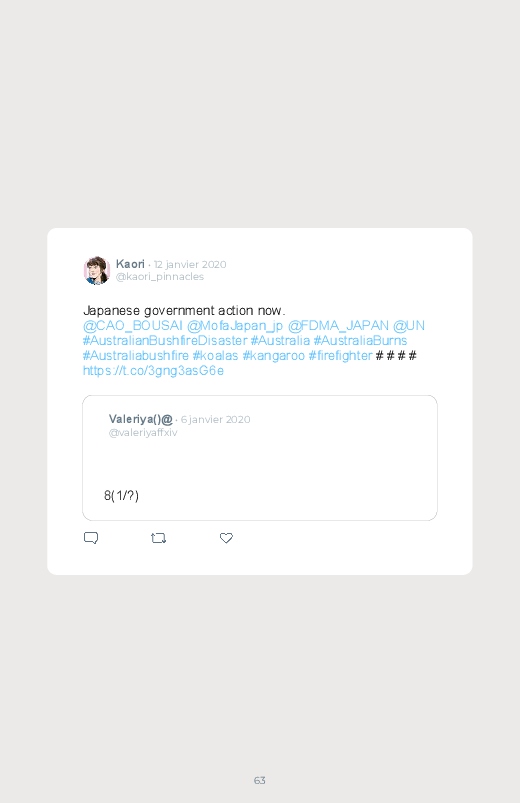Open the #koalas hashtag
520x803 pixels.
click(x=215, y=355)
